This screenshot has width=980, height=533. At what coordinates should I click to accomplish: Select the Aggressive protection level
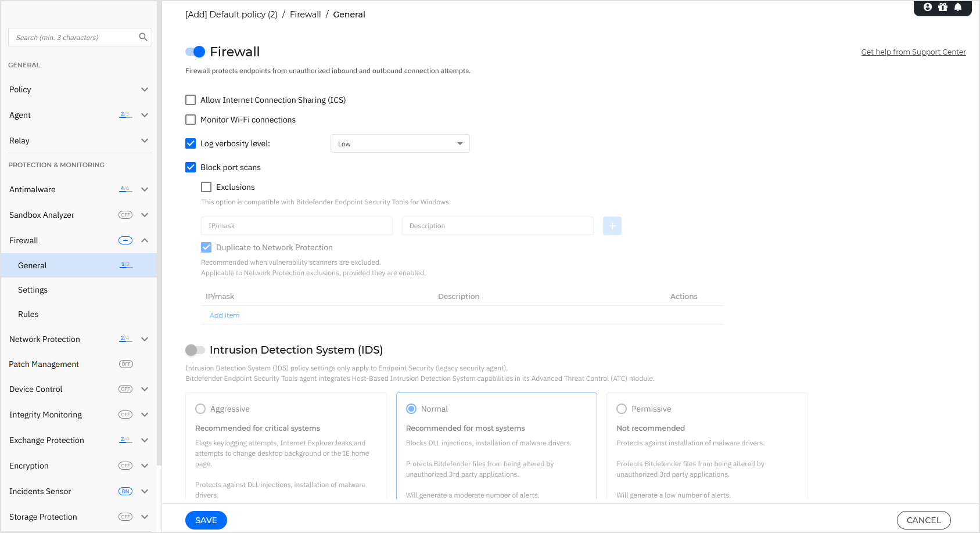[200, 409]
